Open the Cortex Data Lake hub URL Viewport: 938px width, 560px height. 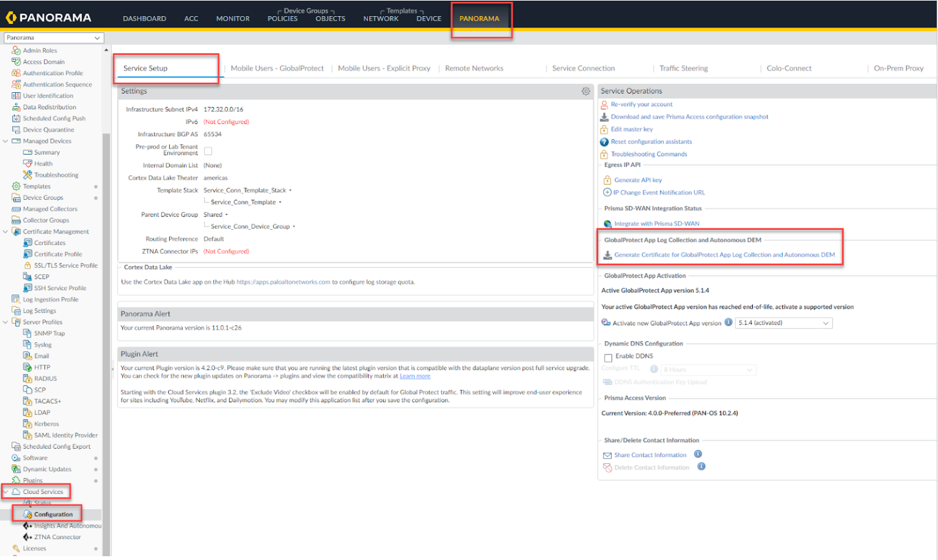(283, 282)
